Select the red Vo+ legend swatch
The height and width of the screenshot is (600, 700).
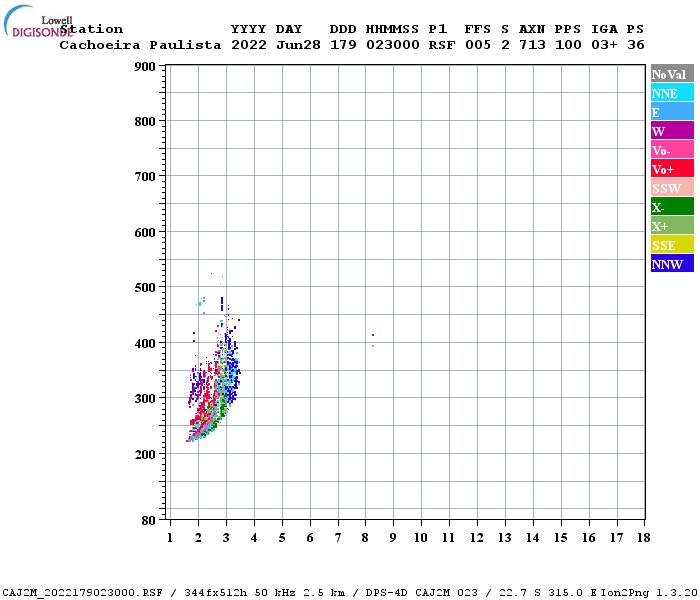[x=672, y=169]
